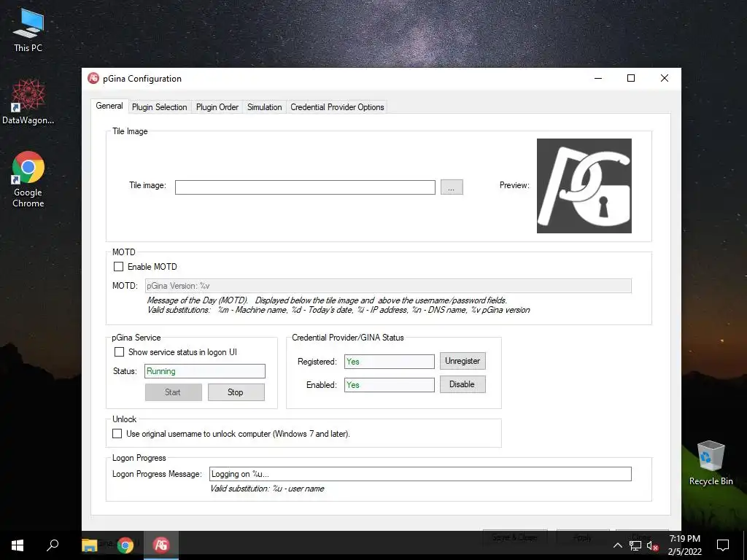Open This PC desktop icon
The width and height of the screenshot is (747, 560).
(x=28, y=29)
